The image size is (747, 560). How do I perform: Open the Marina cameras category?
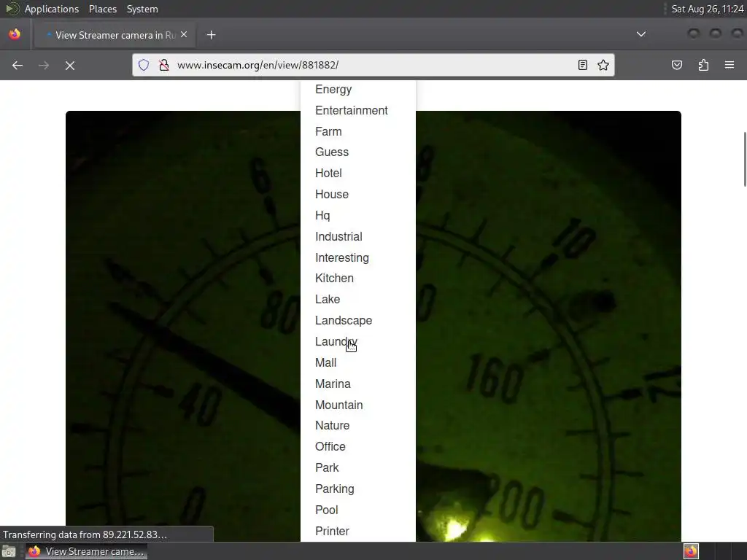pyautogui.click(x=333, y=384)
